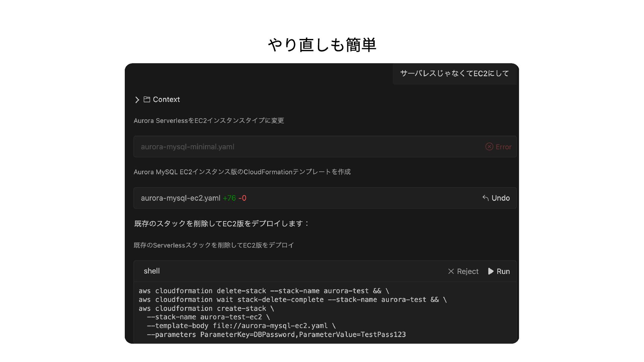Click the red -0 deletions count
Screen dimensions: 644x362
tap(242, 198)
